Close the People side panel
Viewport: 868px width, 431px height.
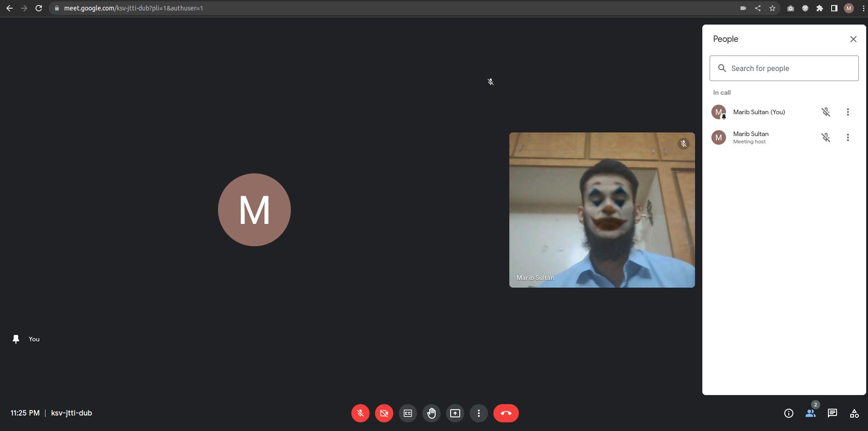click(x=853, y=39)
